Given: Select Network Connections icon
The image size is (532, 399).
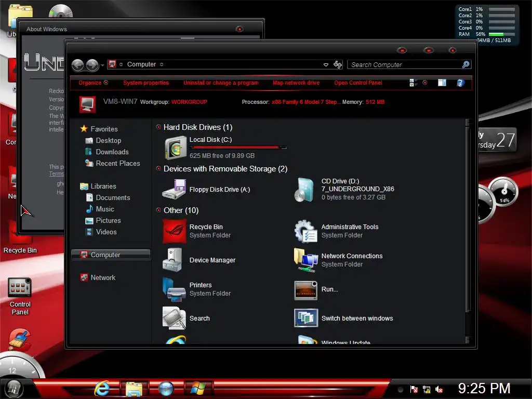Looking at the screenshot, I should click(305, 260).
